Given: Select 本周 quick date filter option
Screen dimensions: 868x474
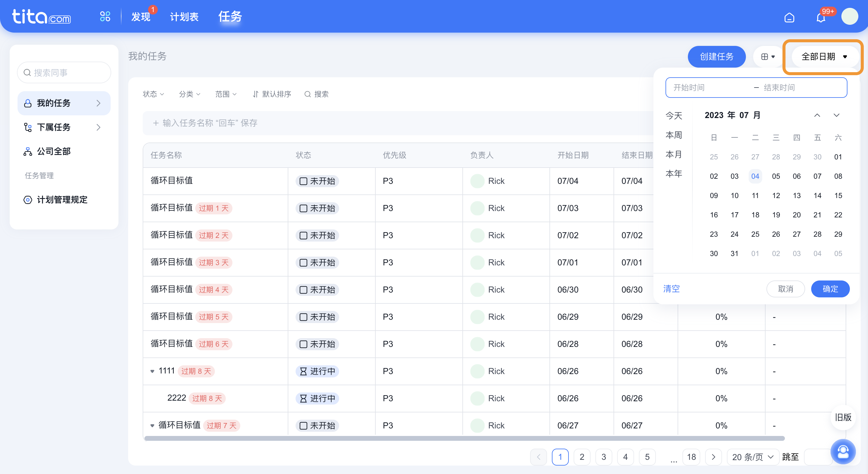Looking at the screenshot, I should (673, 135).
